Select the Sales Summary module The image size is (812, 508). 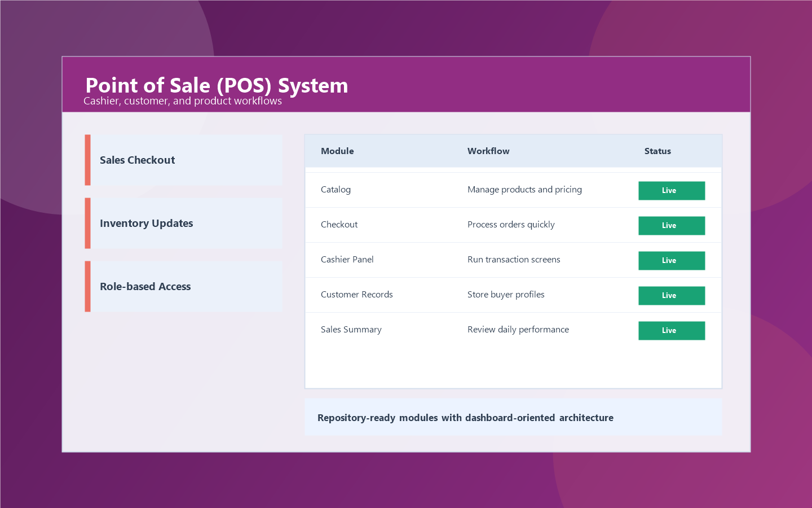[x=351, y=329]
